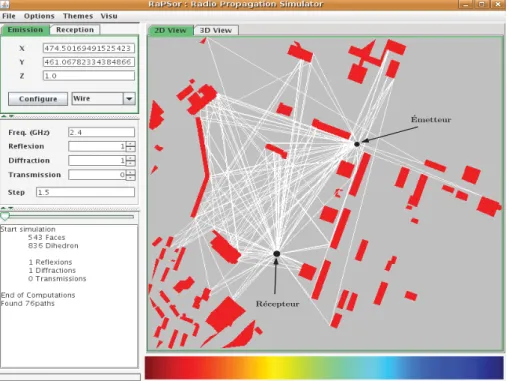Click the slider thumb above the simulation log
The width and height of the screenshot is (509, 381).
pos(5,216)
